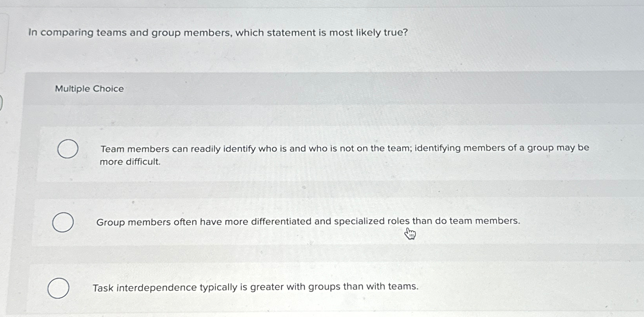Image resolution: width=644 pixels, height=317 pixels.
Task: Click the circle next to 'Task interdependence typically'
Action: tap(58, 288)
